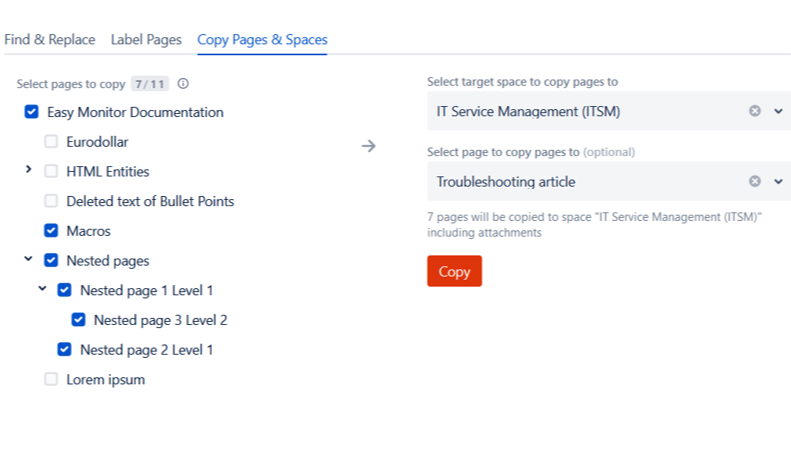Enable the Lorem ipsum checkbox

click(x=51, y=379)
